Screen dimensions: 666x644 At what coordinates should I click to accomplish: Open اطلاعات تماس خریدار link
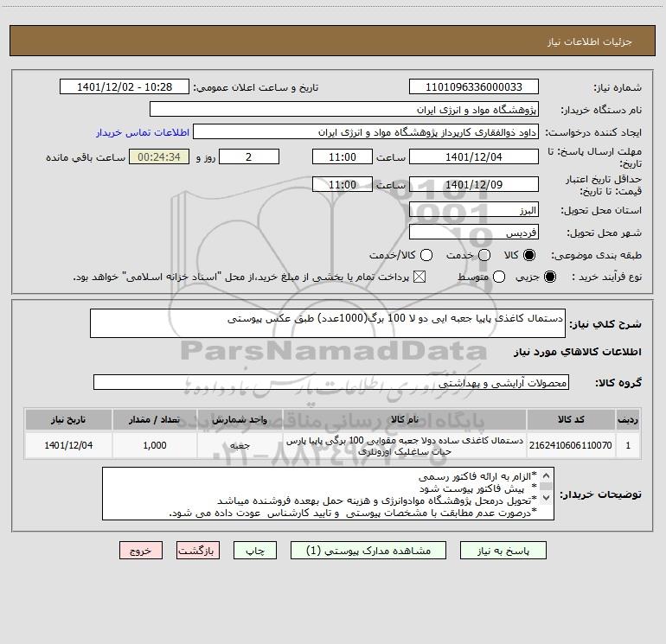coord(143,132)
